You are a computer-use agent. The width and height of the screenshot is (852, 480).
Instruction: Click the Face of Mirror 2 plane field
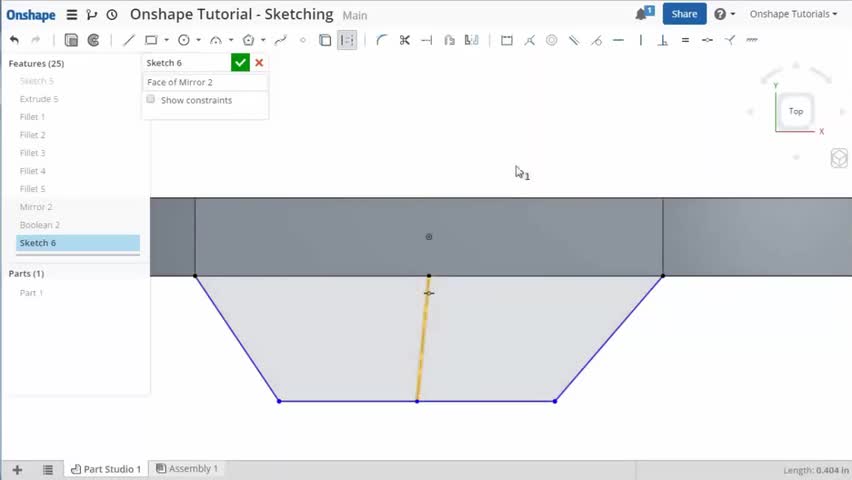205,82
